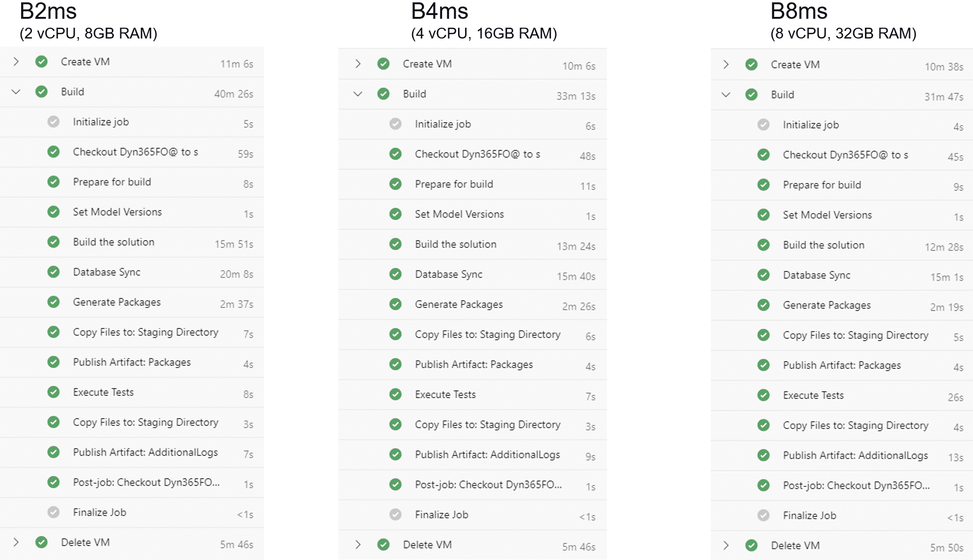
Task: Expand the B2ms Create VM stage chevron
Action: tap(16, 61)
